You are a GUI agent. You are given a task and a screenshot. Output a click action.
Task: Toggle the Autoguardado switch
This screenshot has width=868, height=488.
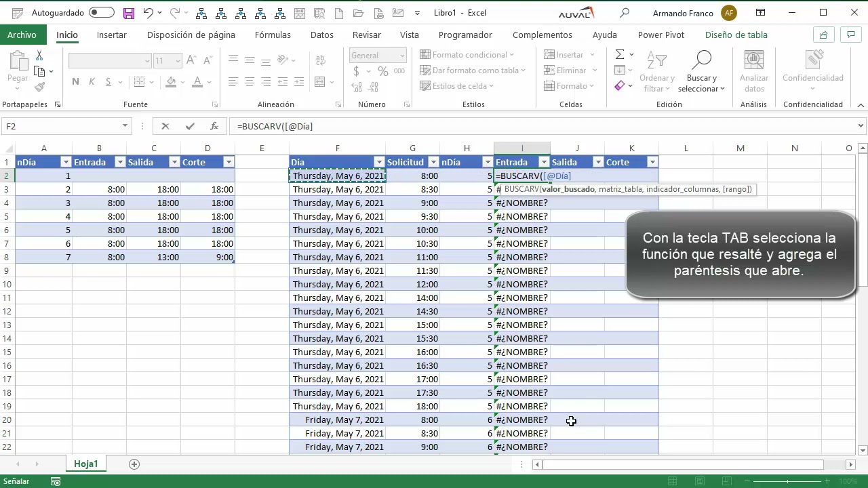102,13
